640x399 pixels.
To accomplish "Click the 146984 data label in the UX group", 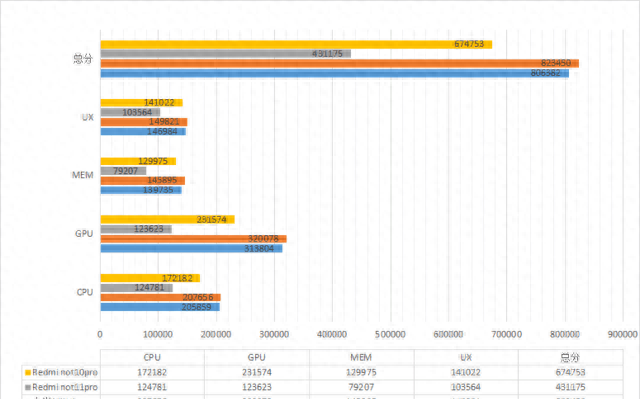I will click(x=162, y=131).
